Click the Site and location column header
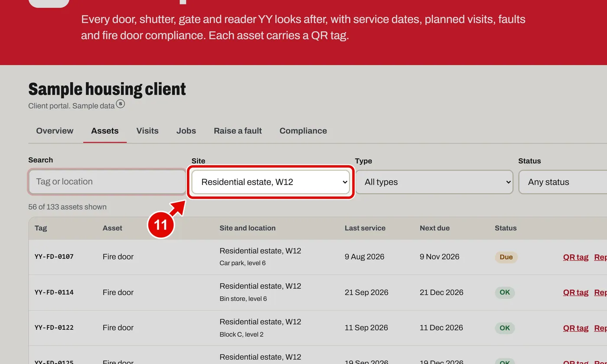Viewport: 607px width, 364px height. (x=248, y=228)
